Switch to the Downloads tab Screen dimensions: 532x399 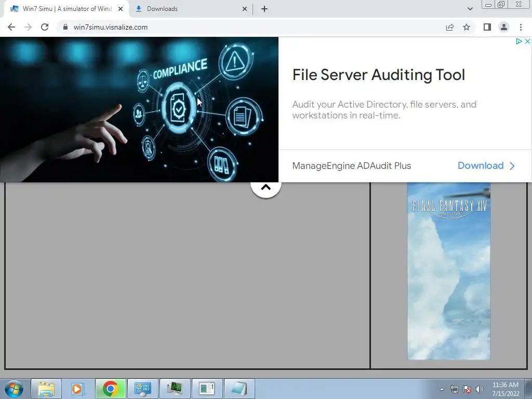pyautogui.click(x=191, y=9)
